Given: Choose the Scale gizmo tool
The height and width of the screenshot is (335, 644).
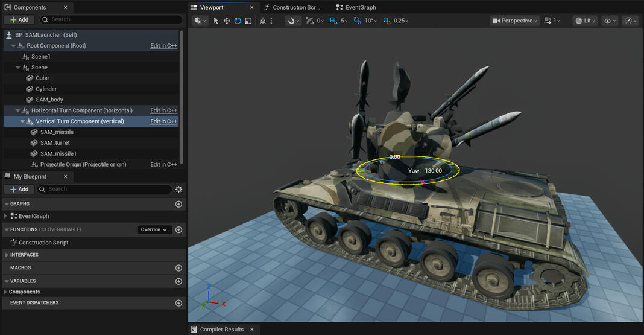Looking at the screenshot, I should [x=248, y=21].
